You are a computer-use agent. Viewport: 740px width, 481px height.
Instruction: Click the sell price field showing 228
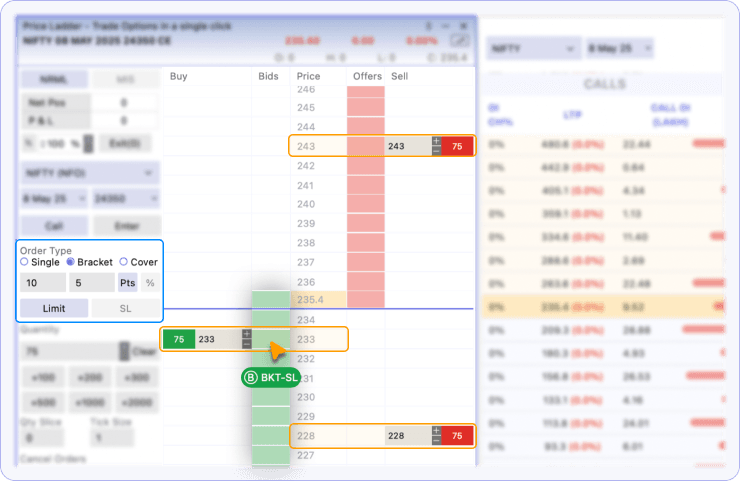(x=409, y=436)
